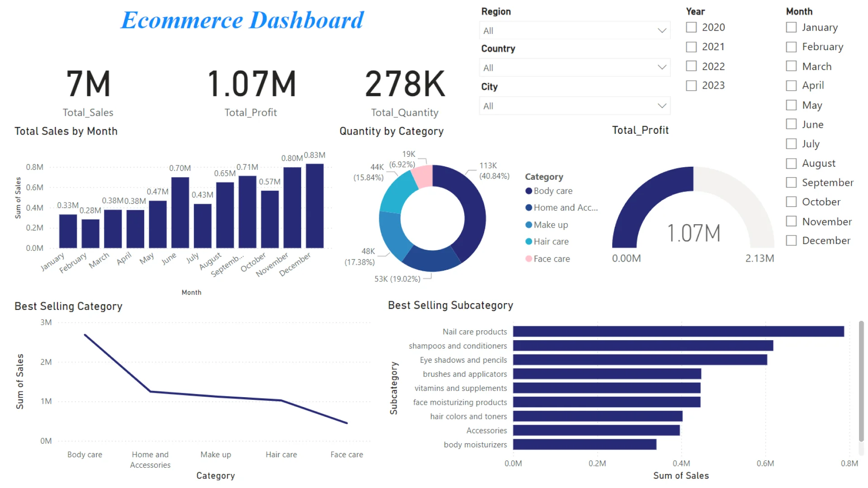The width and height of the screenshot is (868, 488).
Task: Tick the March month checkbox
Action: [791, 66]
